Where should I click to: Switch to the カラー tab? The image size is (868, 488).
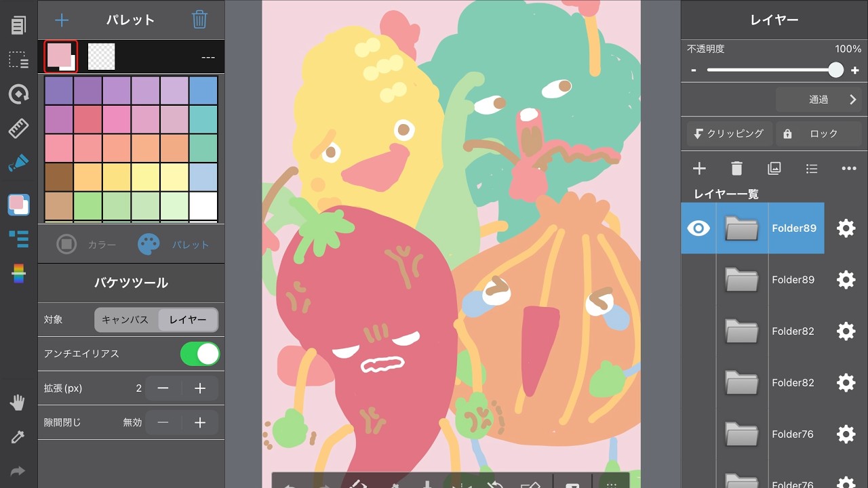point(87,245)
